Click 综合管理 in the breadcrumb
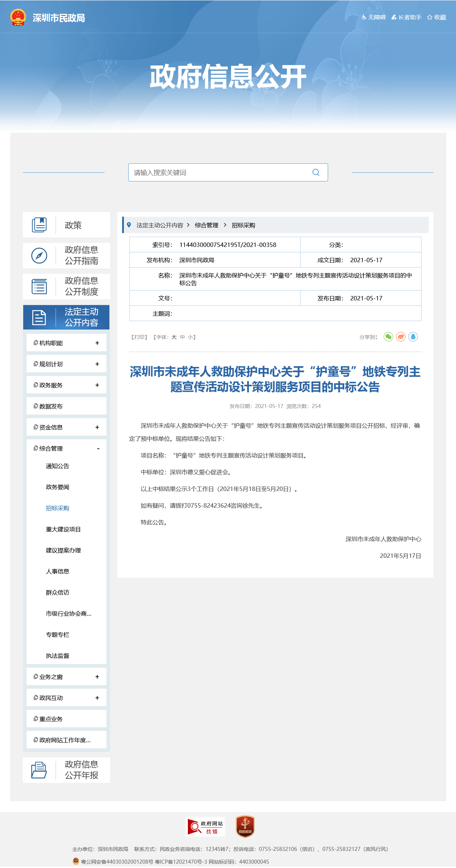 click(x=206, y=225)
